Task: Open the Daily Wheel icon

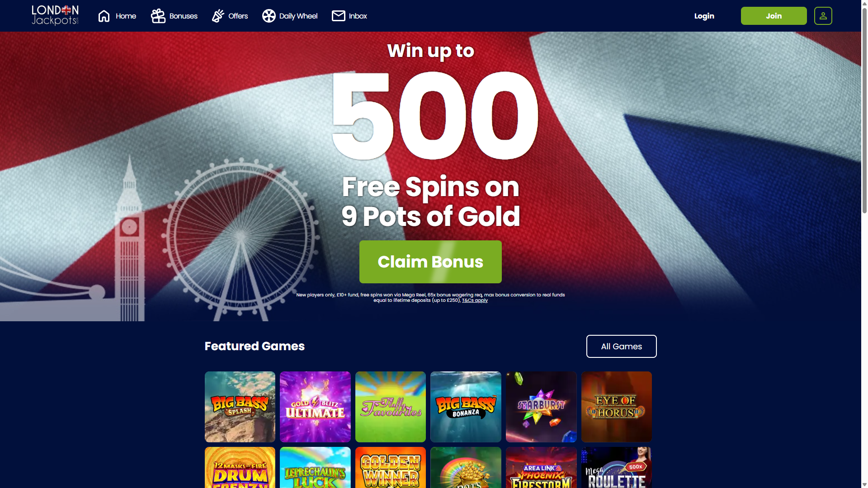Action: [x=269, y=16]
